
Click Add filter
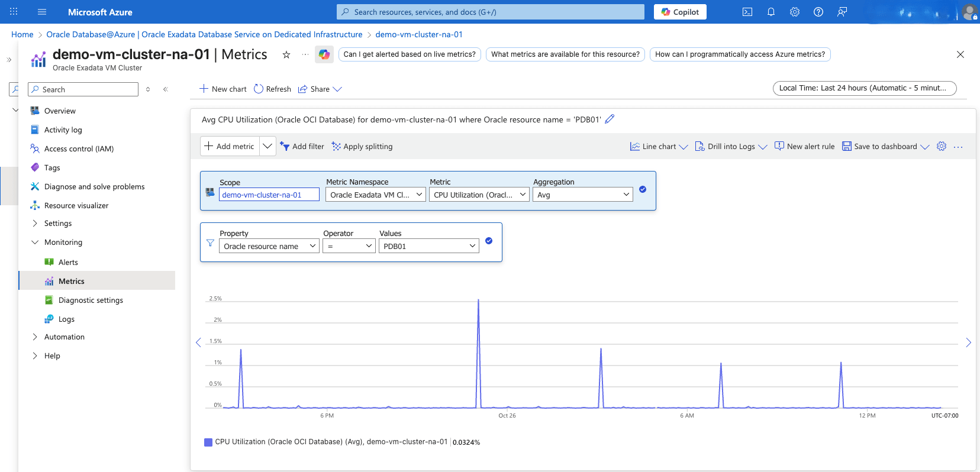coord(302,146)
